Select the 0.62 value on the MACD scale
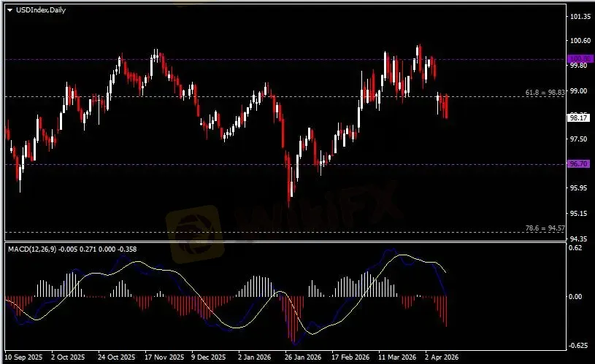595x364 pixels. [x=576, y=249]
